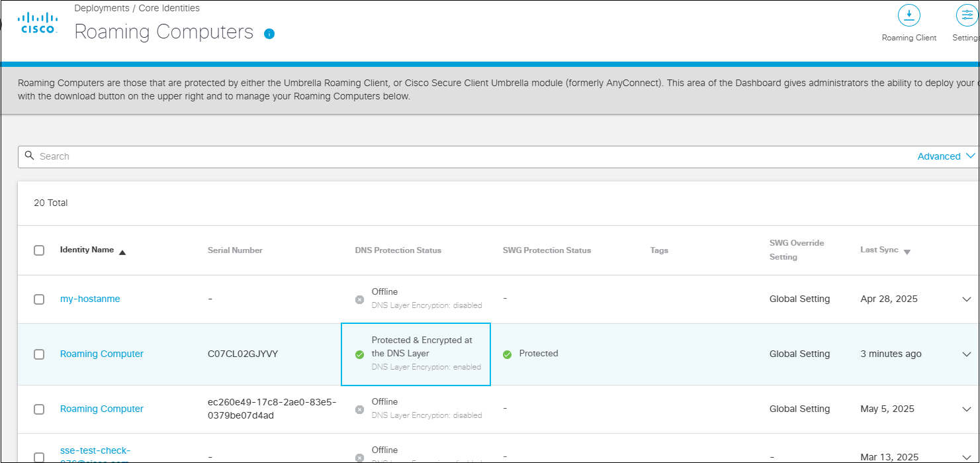Click the SWG Protection Status column header
This screenshot has width=980, height=463.
tap(547, 250)
